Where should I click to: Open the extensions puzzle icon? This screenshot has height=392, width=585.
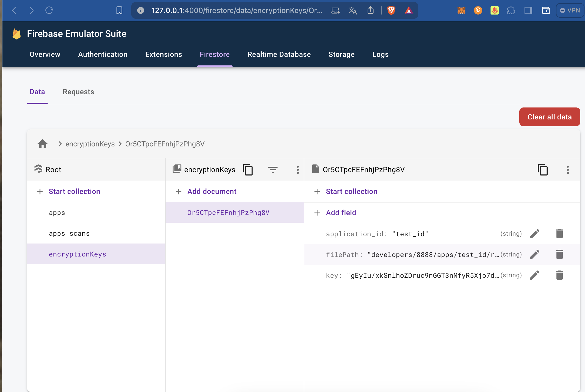[511, 10]
